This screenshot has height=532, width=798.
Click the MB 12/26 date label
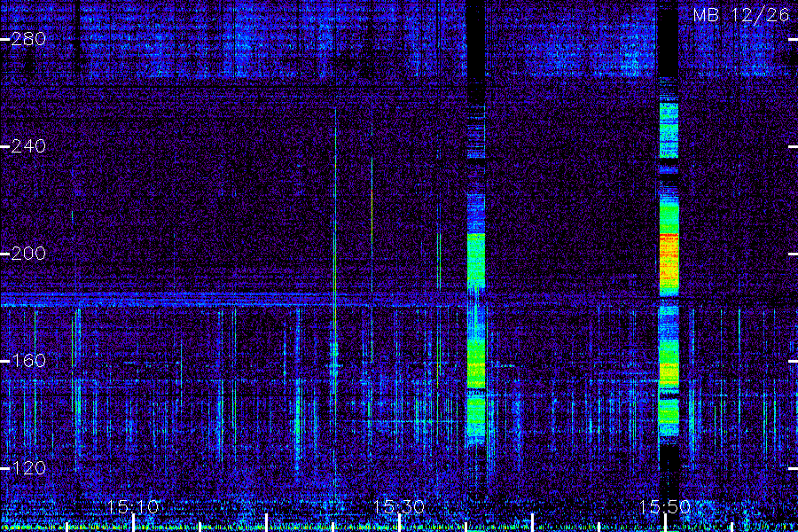[x=741, y=15]
